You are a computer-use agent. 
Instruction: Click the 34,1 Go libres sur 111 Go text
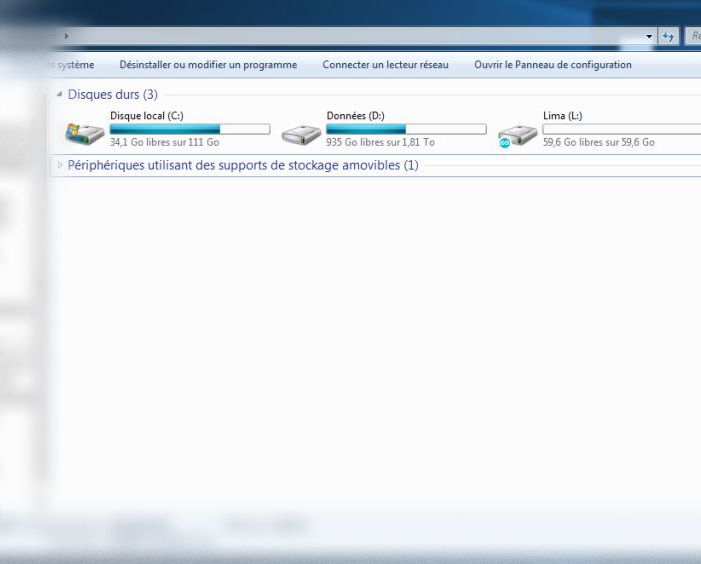(164, 143)
